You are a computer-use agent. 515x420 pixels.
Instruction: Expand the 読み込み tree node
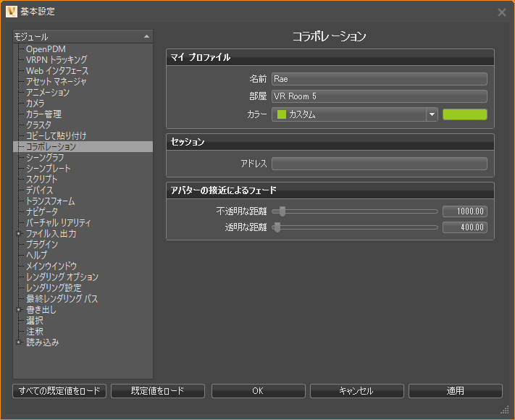click(x=18, y=342)
